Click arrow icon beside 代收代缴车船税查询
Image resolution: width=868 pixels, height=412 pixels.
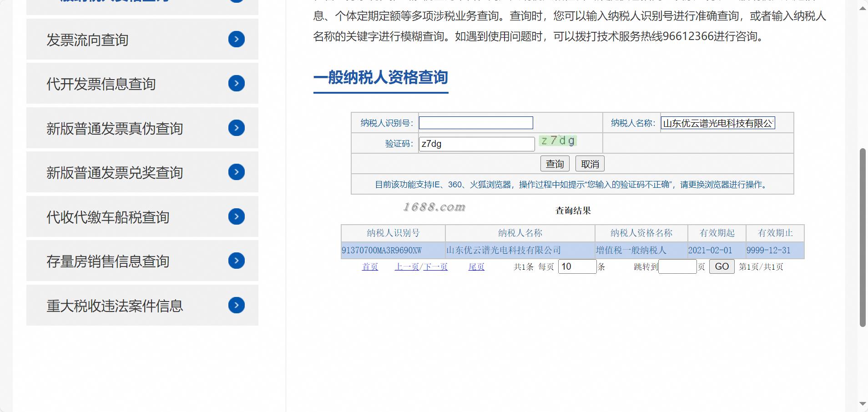point(237,216)
